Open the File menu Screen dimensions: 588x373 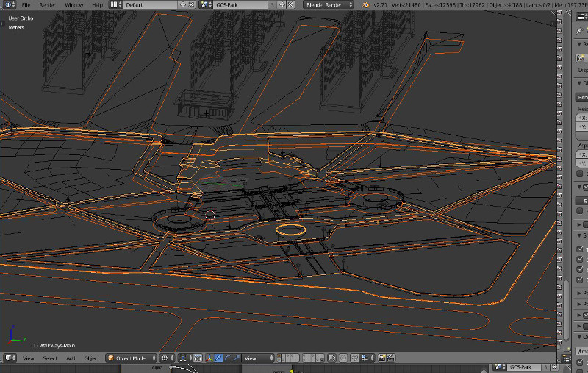tap(26, 5)
